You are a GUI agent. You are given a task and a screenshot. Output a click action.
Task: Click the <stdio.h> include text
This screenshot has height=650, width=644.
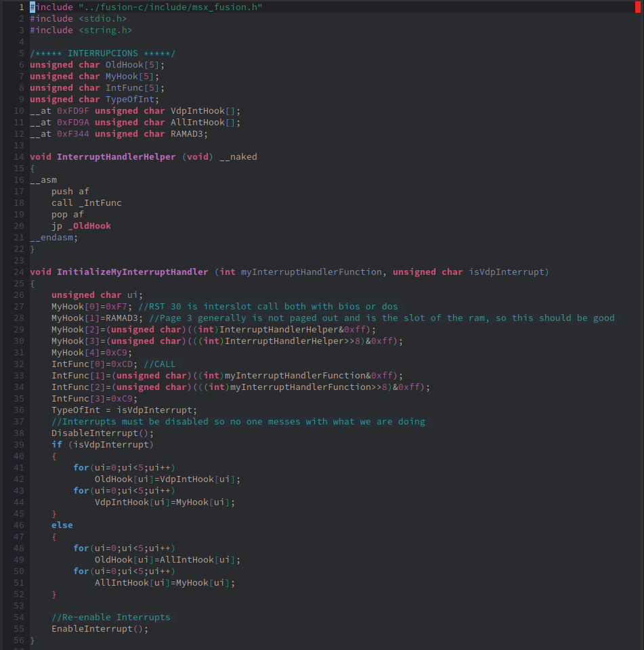coord(102,19)
